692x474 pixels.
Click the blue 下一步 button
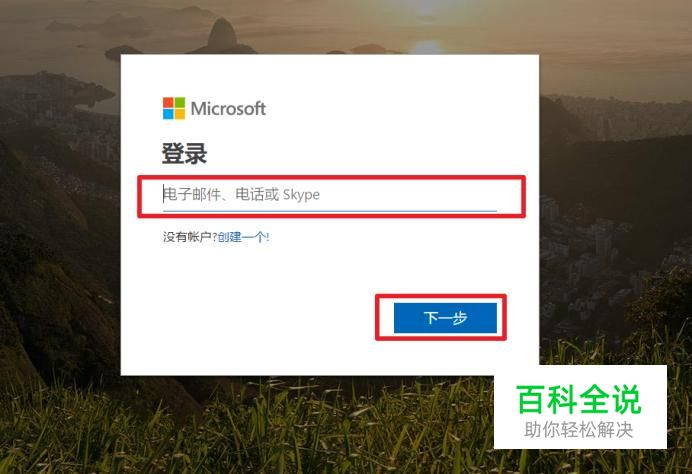click(445, 318)
